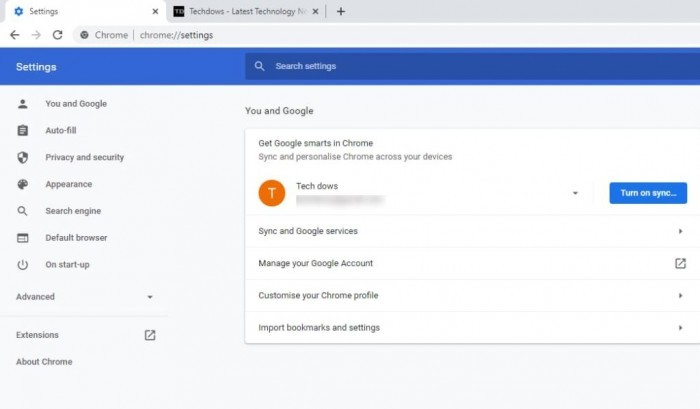Open the Tech dows account dropdown arrow
This screenshot has height=409, width=700.
tap(575, 193)
